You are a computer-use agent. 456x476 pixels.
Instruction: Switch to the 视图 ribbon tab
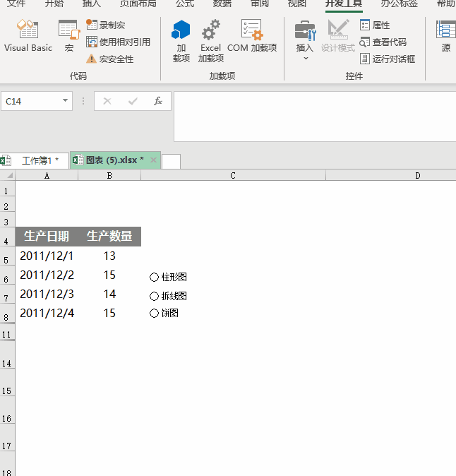point(297,4)
